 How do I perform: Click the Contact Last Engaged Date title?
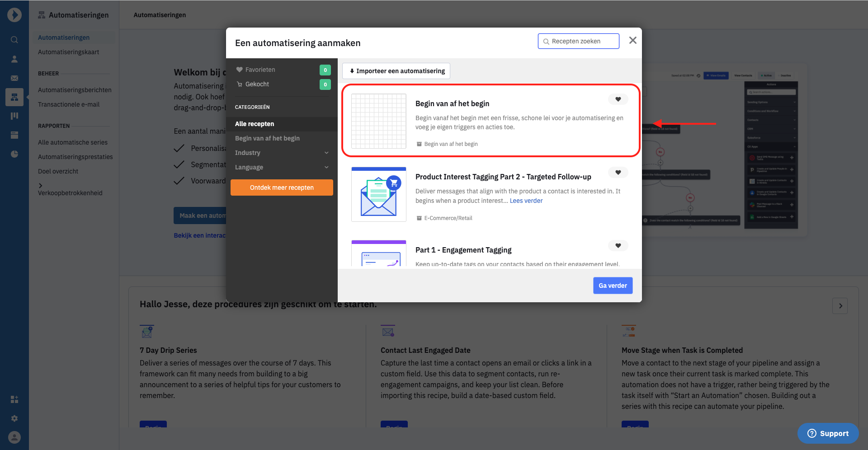(425, 350)
